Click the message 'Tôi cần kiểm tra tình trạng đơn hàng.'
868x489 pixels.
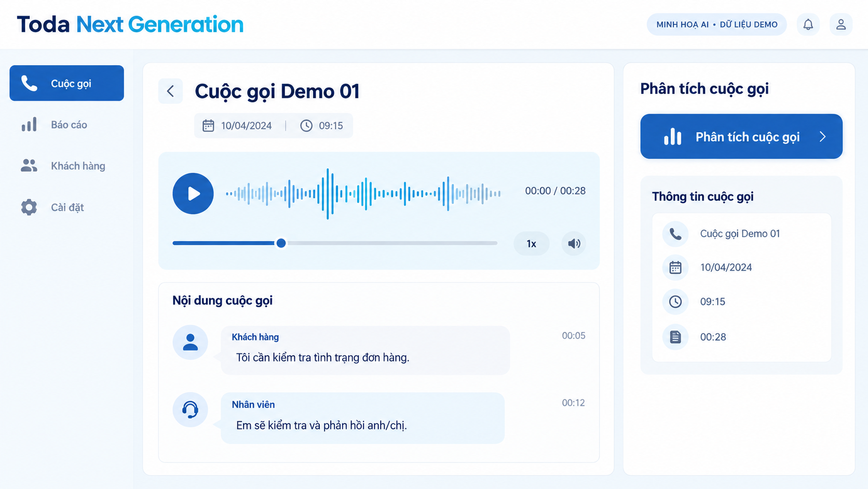click(x=323, y=358)
